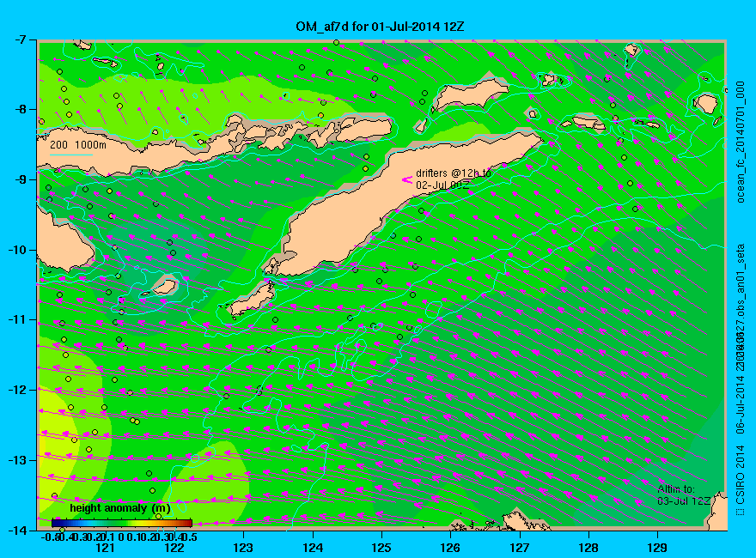Click the green middle of the height anomaly colorbar

(x=122, y=524)
